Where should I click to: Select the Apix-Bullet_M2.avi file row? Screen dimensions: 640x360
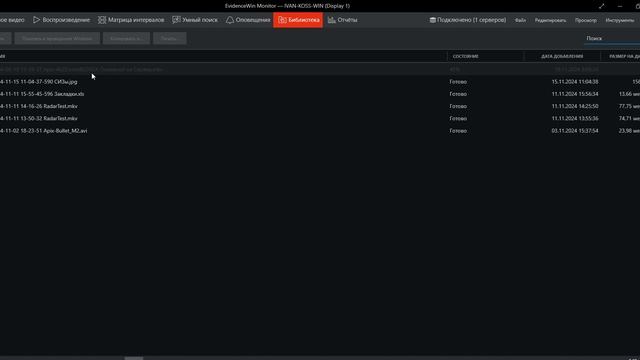tap(320, 131)
